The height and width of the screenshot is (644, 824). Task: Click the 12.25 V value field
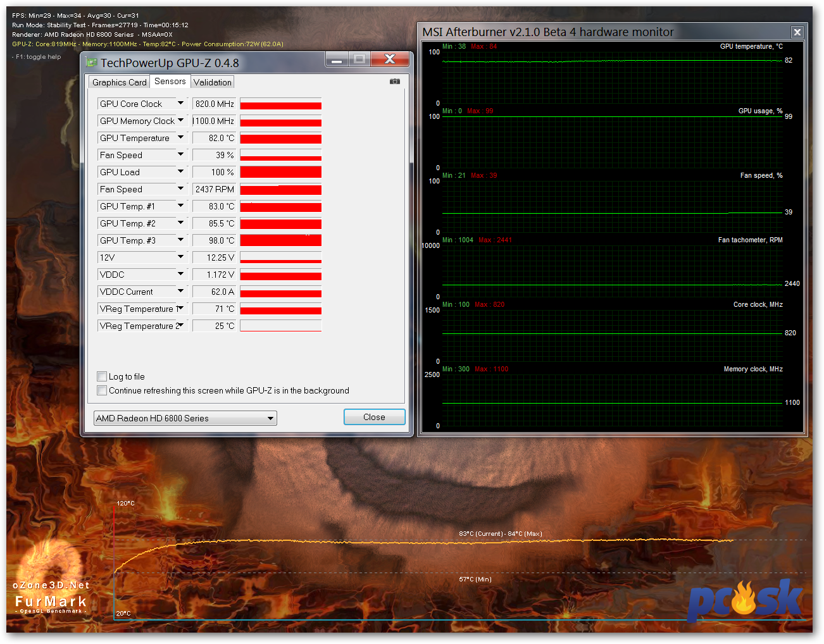coord(214,257)
